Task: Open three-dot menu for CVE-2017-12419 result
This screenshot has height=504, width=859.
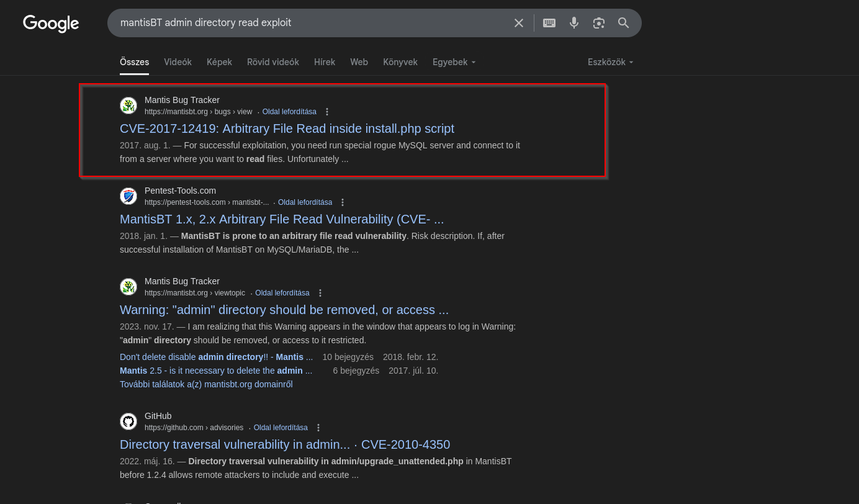Action: click(327, 112)
